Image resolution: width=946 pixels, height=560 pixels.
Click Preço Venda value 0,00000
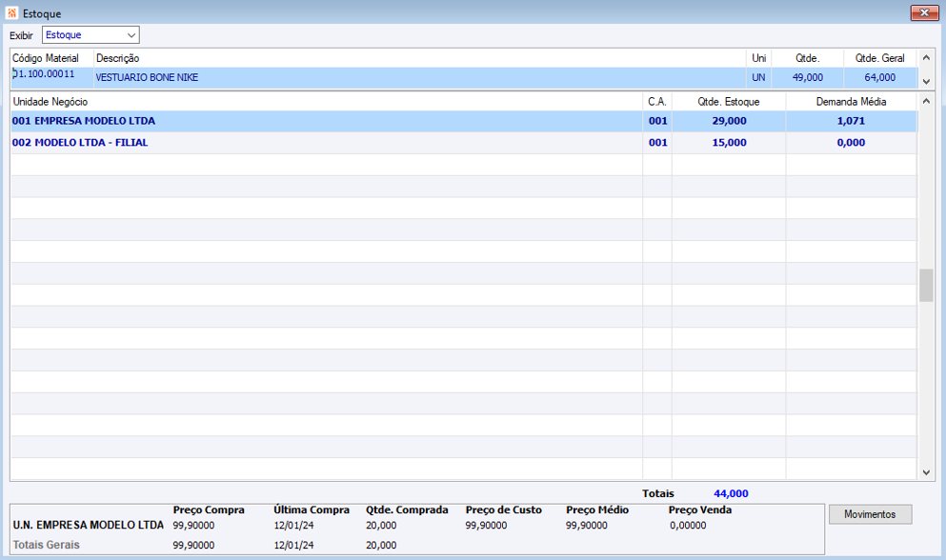[x=688, y=525]
